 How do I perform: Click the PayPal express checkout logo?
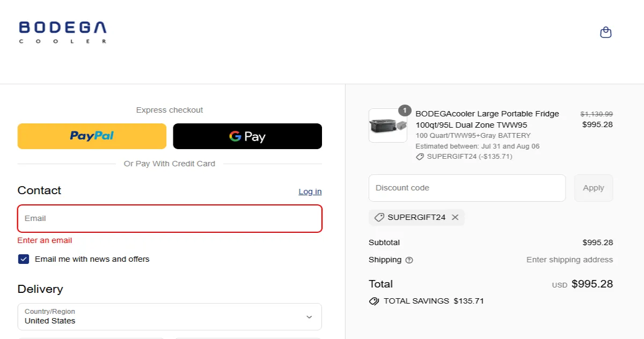point(91,136)
